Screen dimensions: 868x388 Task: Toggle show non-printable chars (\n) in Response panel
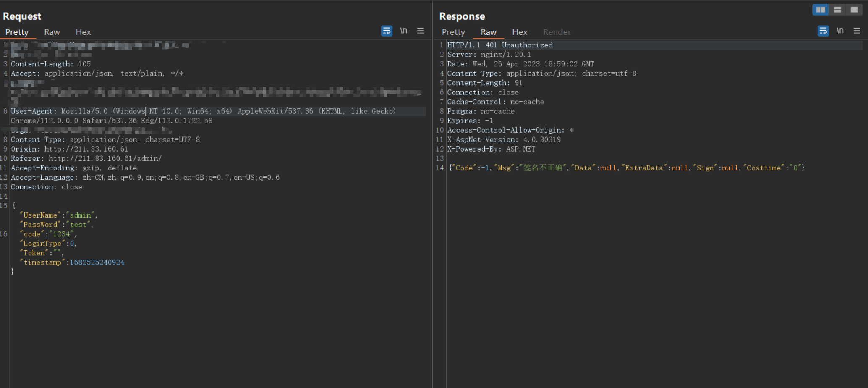840,31
